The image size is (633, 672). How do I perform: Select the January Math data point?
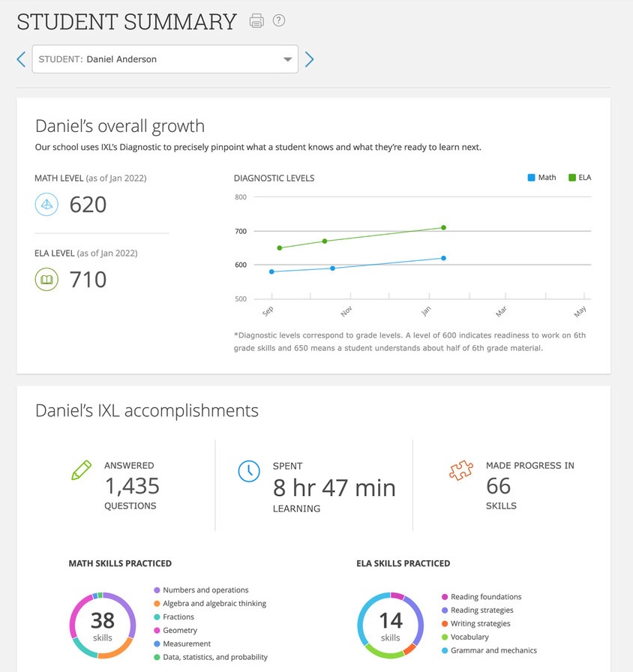443,258
